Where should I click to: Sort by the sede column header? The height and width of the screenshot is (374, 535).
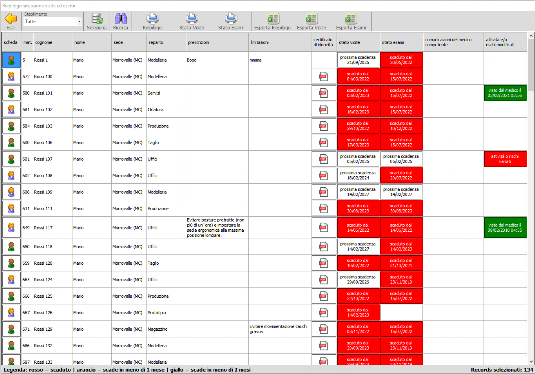129,42
